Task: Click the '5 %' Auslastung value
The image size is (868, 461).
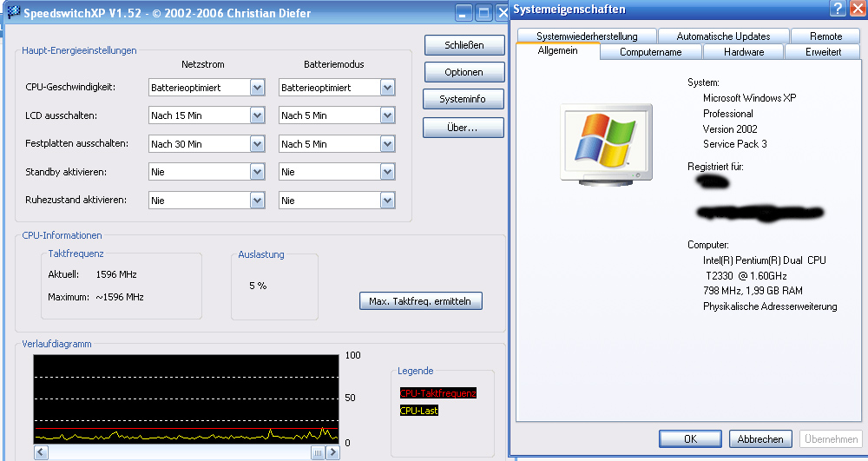Action: tap(258, 286)
